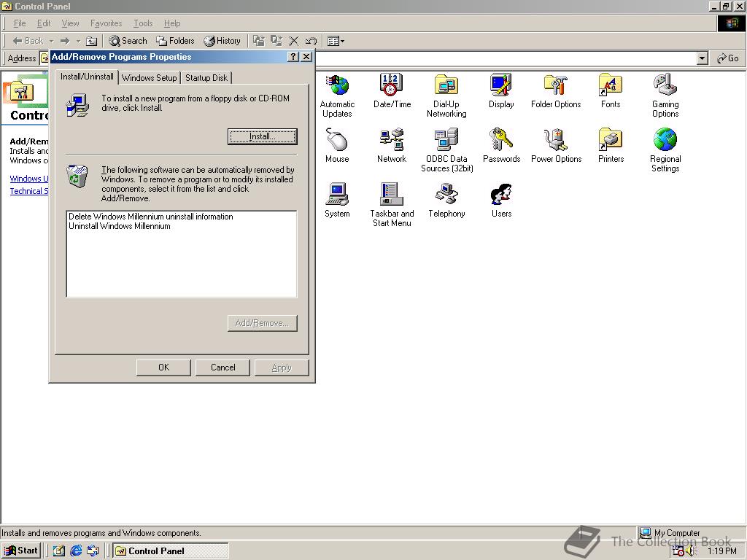Open the Views dropdown button
This screenshot has width=747, height=560.
click(x=336, y=41)
